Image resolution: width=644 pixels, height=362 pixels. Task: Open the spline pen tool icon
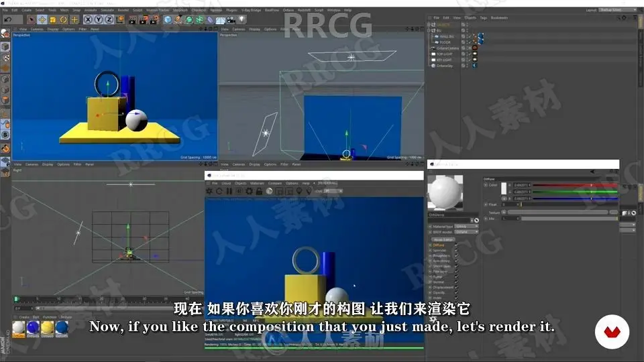coord(178,19)
